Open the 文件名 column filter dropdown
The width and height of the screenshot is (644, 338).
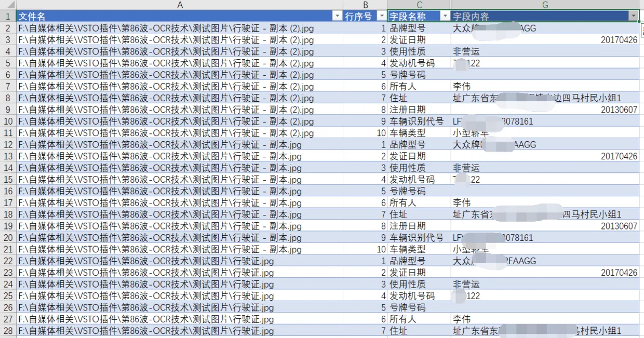pos(338,16)
